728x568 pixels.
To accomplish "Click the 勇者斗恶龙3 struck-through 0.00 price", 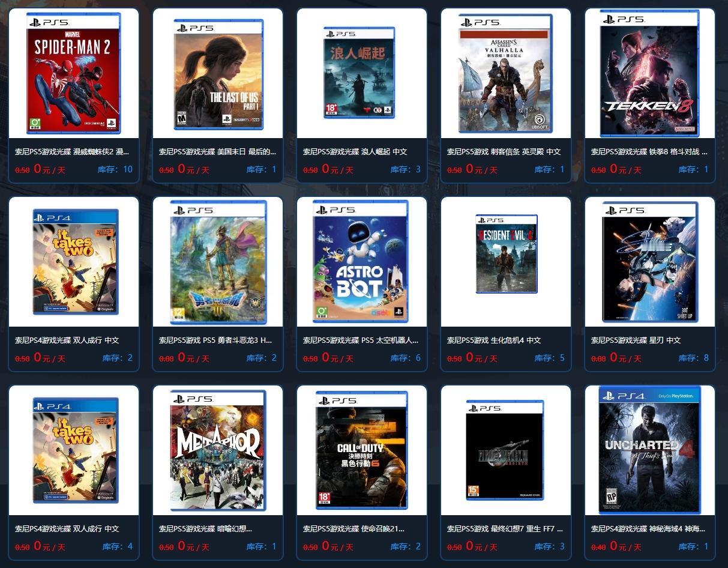I will pos(166,359).
